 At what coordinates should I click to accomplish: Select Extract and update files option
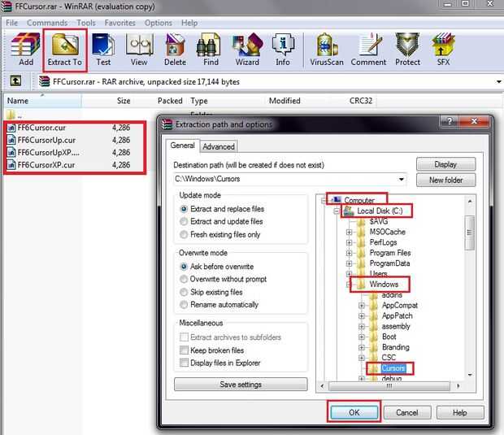(x=183, y=221)
